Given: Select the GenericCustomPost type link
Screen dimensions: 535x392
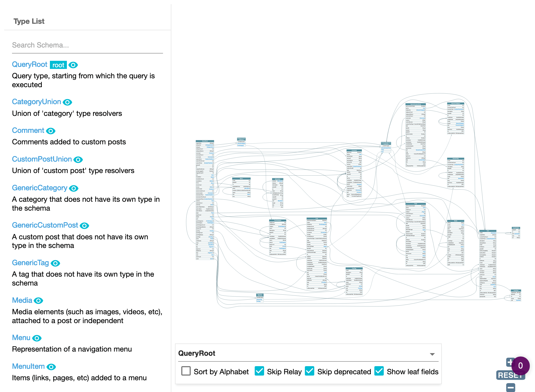Looking at the screenshot, I should pyautogui.click(x=45, y=226).
